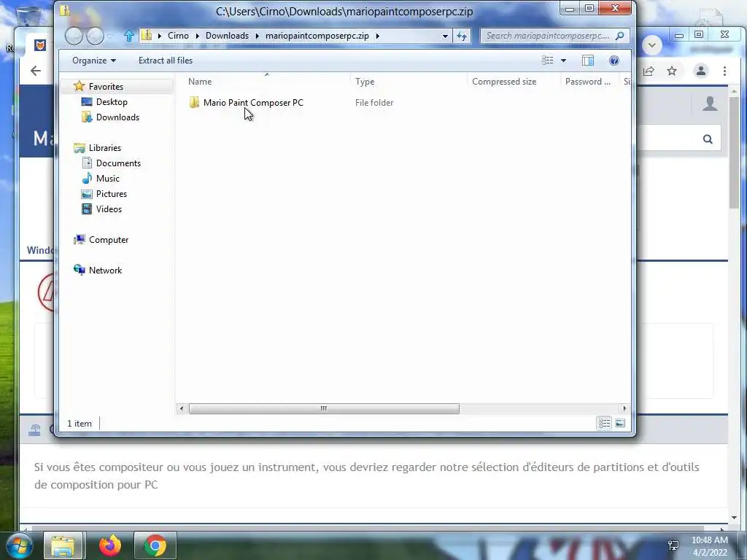Viewport: 747px width, 560px height.
Task: Open the address bar history dropdown
Action: [x=445, y=36]
